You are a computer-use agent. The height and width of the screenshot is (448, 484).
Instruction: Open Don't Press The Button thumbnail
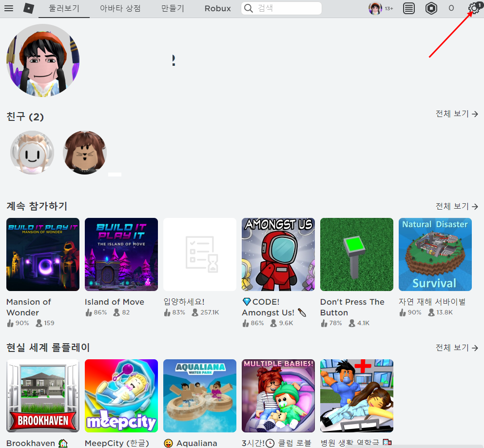(356, 254)
